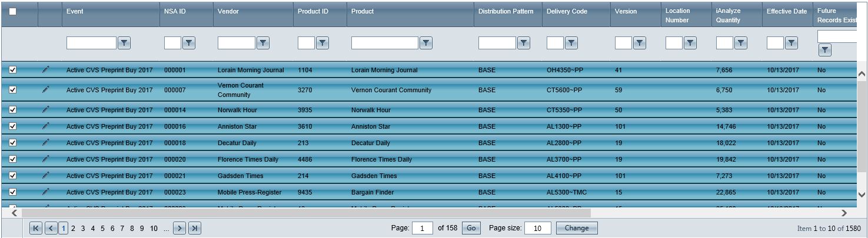Image resolution: width=868 pixels, height=238 pixels.
Task: Click the ellipsis for more page numbers
Action: pos(167,229)
